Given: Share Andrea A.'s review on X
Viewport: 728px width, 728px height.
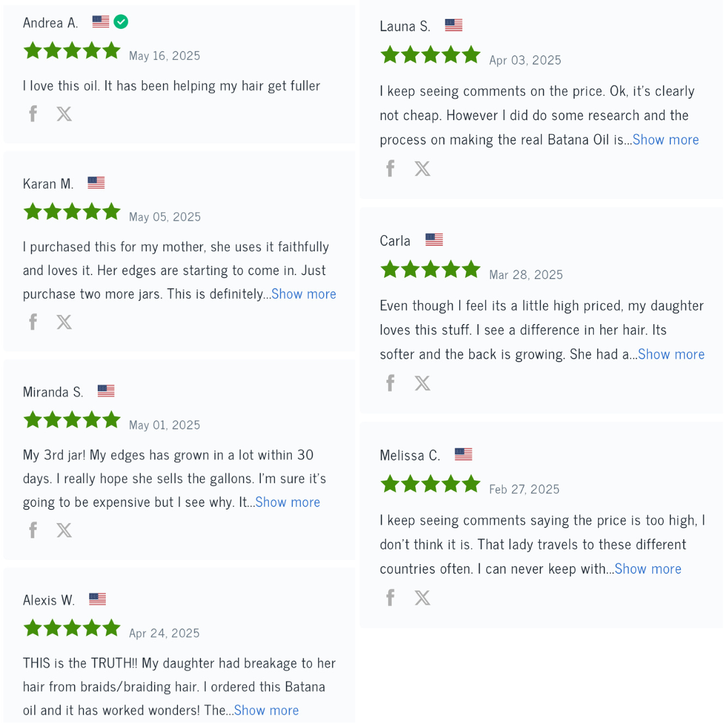Looking at the screenshot, I should [x=64, y=114].
